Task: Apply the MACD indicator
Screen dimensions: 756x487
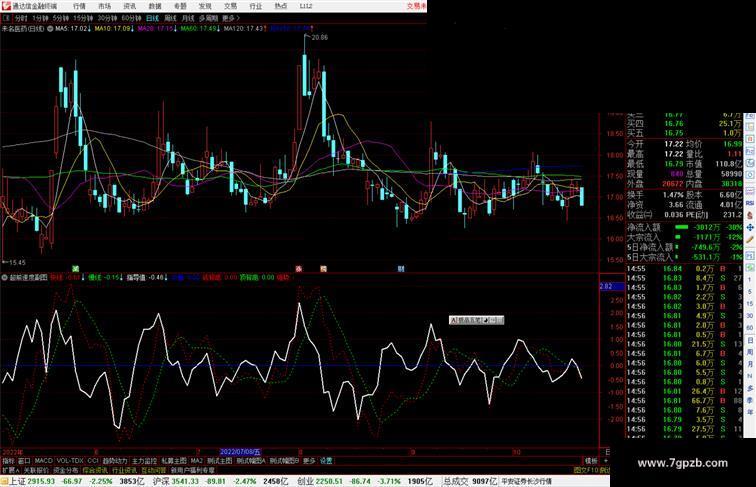Action: pyautogui.click(x=43, y=461)
